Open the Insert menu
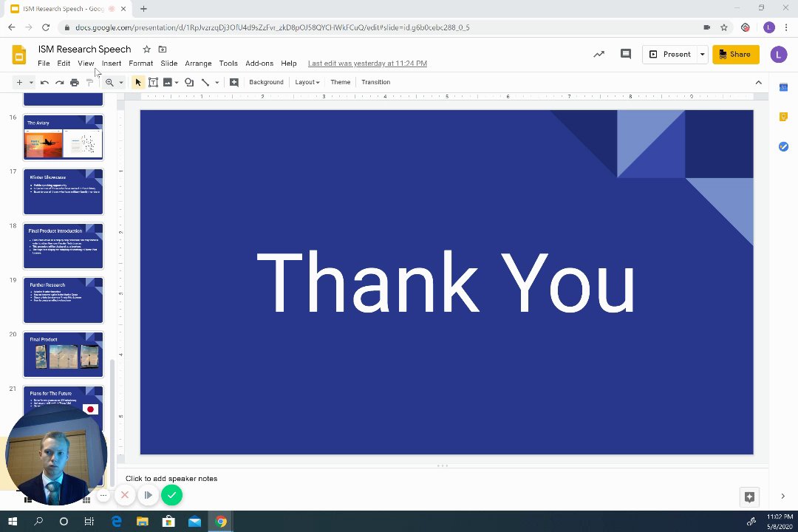This screenshot has height=532, width=798. [112, 64]
